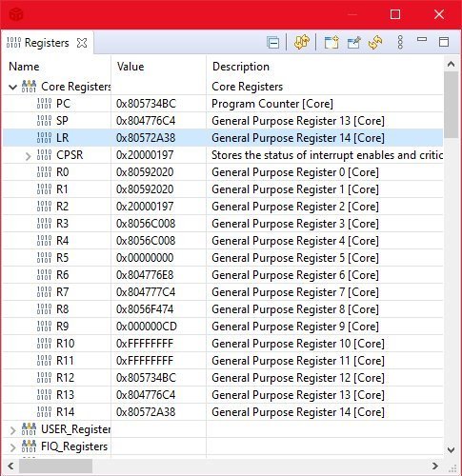
Task: Click the new registers view icon
Action: (331, 42)
